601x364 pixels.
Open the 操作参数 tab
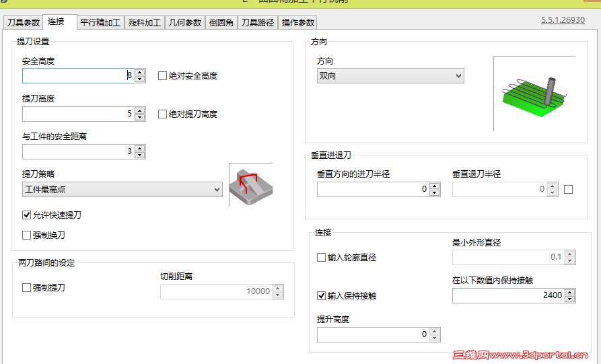pos(298,23)
